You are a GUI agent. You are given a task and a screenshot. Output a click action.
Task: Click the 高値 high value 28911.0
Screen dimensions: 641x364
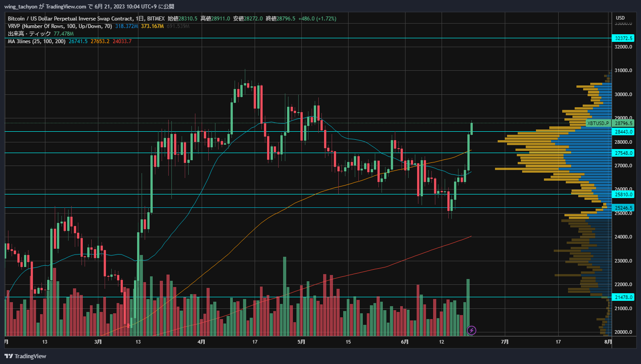[x=220, y=19]
